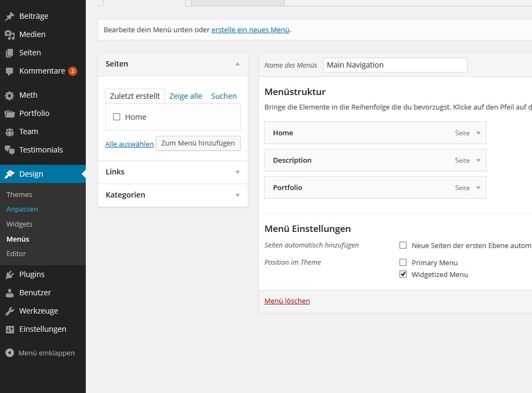Click the Plugins plug icon

(10, 275)
